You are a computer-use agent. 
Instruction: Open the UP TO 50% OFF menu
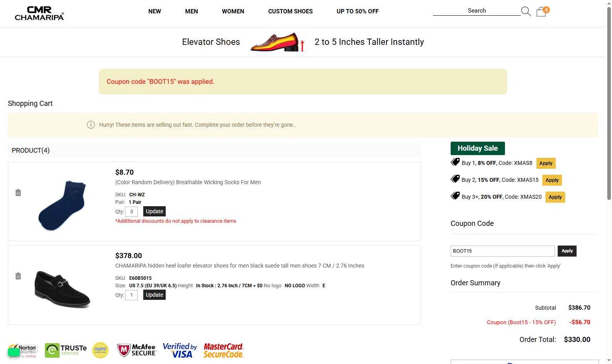tap(358, 11)
